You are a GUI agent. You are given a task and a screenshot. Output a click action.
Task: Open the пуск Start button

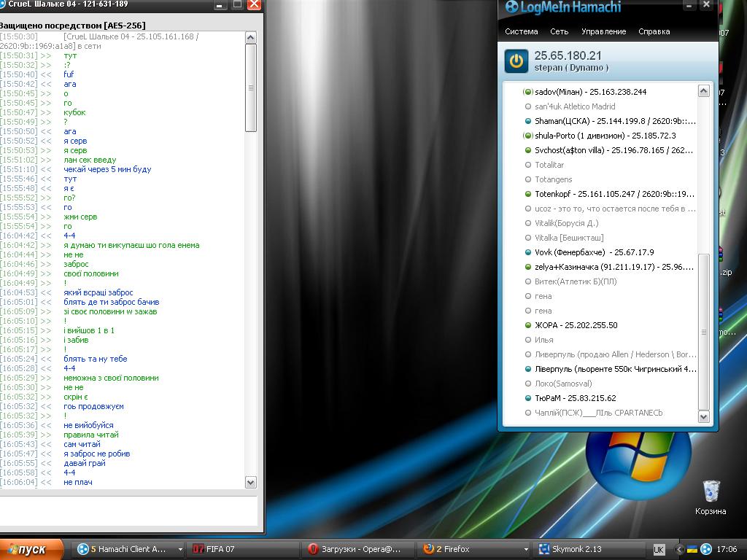click(x=31, y=550)
